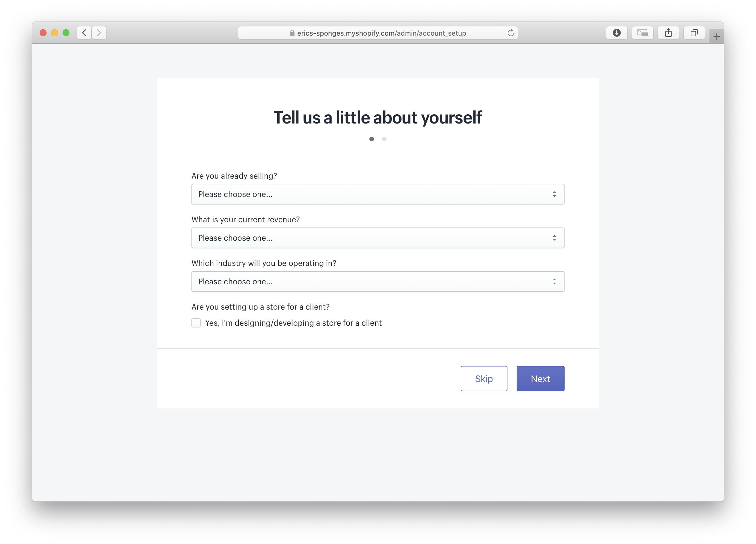Click the lock icon in address bar
756x544 pixels.
[x=292, y=33]
